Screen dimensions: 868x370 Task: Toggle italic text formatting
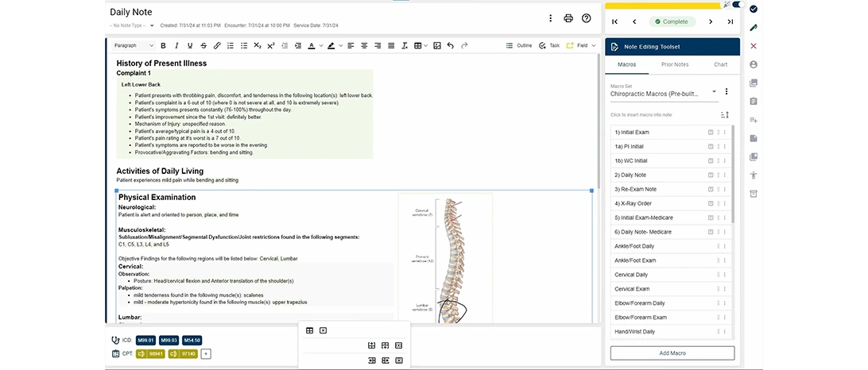[176, 46]
